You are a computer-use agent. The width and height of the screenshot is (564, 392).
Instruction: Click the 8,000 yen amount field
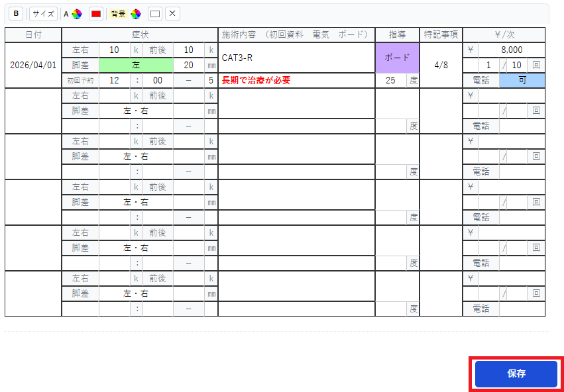click(511, 50)
